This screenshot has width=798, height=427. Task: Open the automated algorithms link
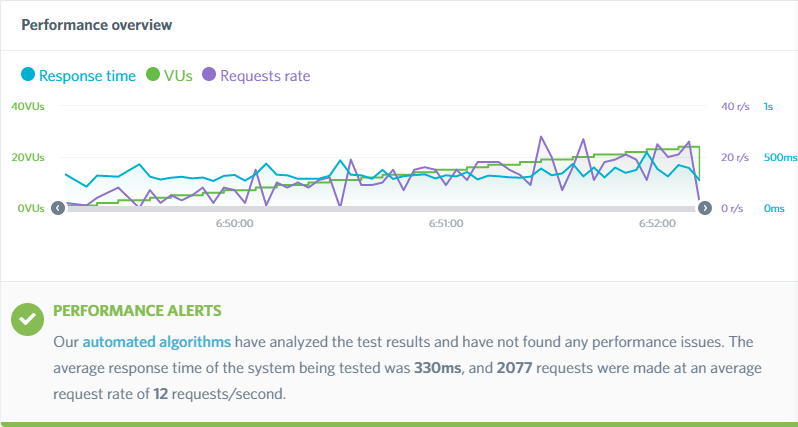pos(157,342)
